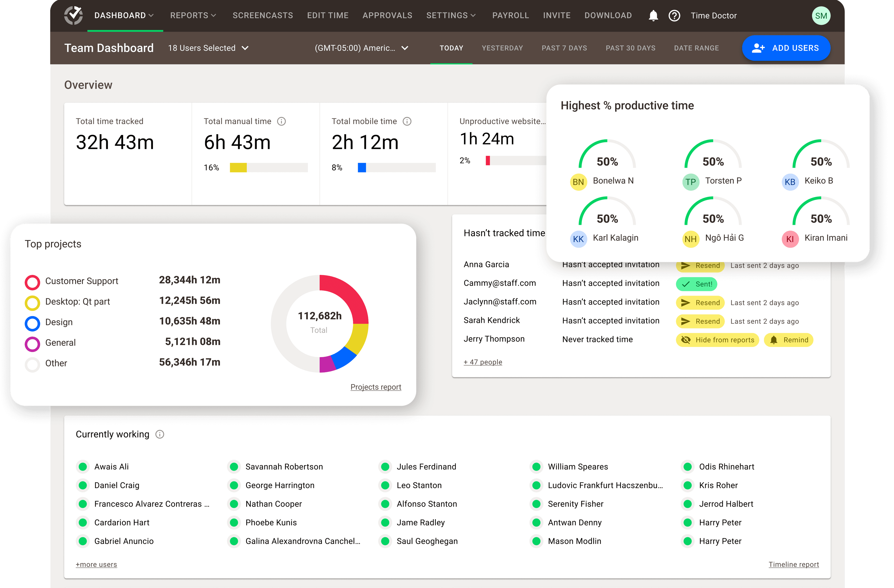Click info icon beside Total manual time
Image resolution: width=894 pixels, height=588 pixels.
281,121
